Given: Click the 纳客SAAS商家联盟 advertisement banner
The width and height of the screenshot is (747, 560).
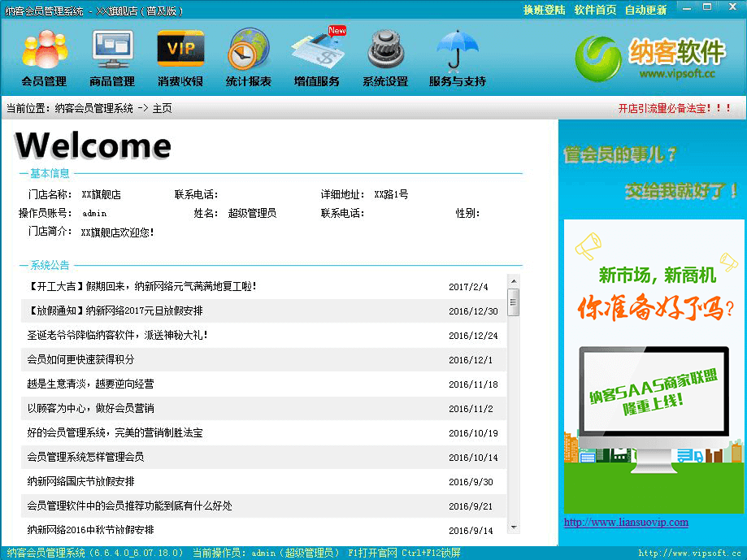Looking at the screenshot, I should [654, 366].
